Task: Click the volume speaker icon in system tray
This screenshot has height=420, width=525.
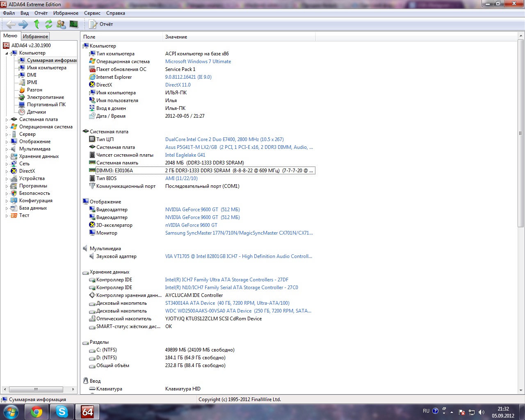Action: (x=482, y=412)
